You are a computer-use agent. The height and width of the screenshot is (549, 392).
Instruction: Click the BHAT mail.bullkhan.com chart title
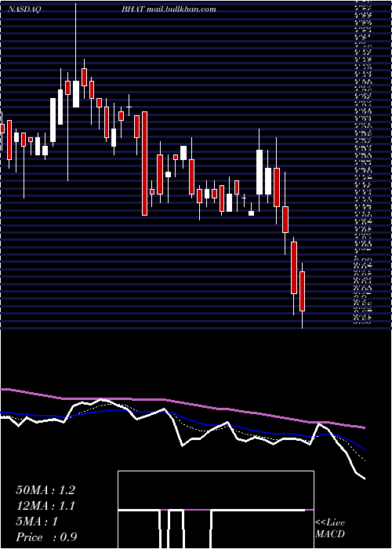click(x=169, y=9)
